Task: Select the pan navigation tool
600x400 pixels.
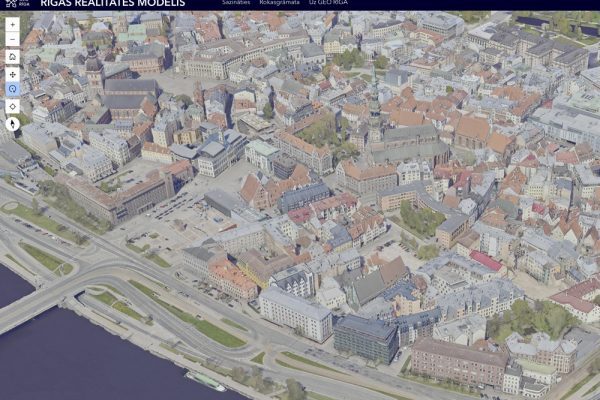Action: [13, 74]
